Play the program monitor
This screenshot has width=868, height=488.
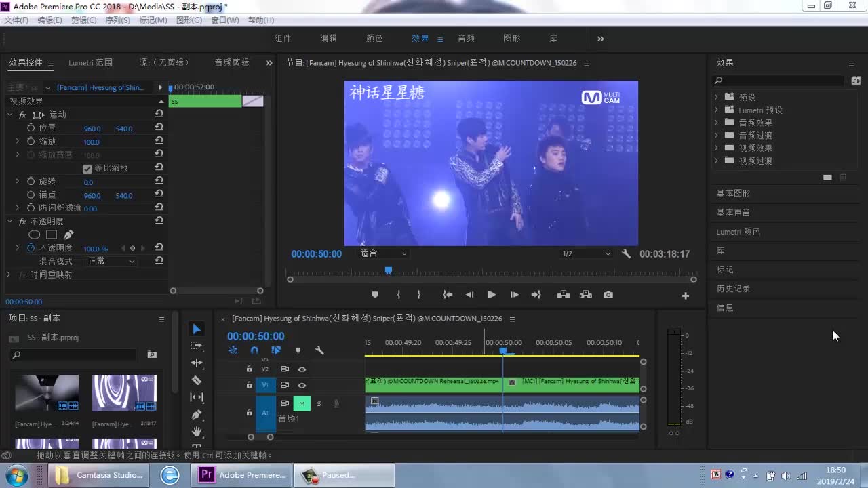[492, 295]
